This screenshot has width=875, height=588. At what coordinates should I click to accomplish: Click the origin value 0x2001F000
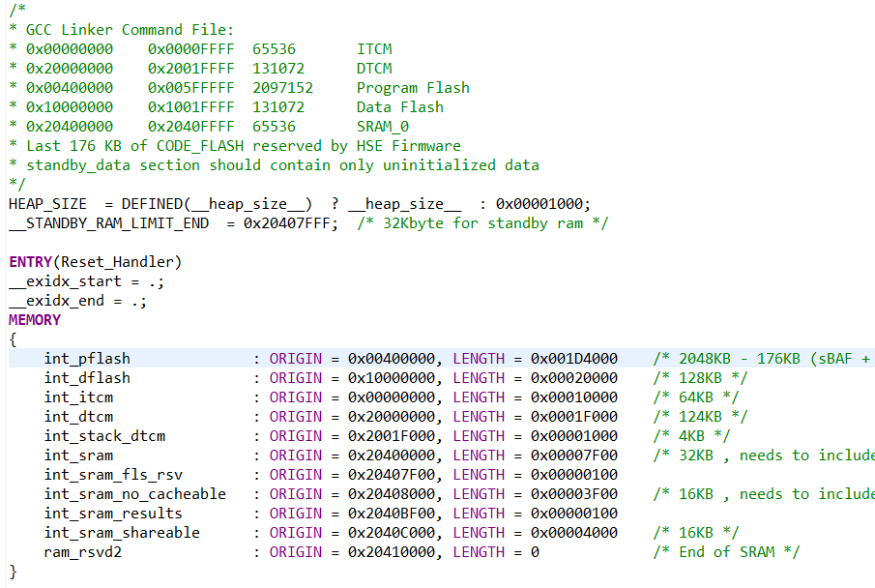tap(392, 436)
